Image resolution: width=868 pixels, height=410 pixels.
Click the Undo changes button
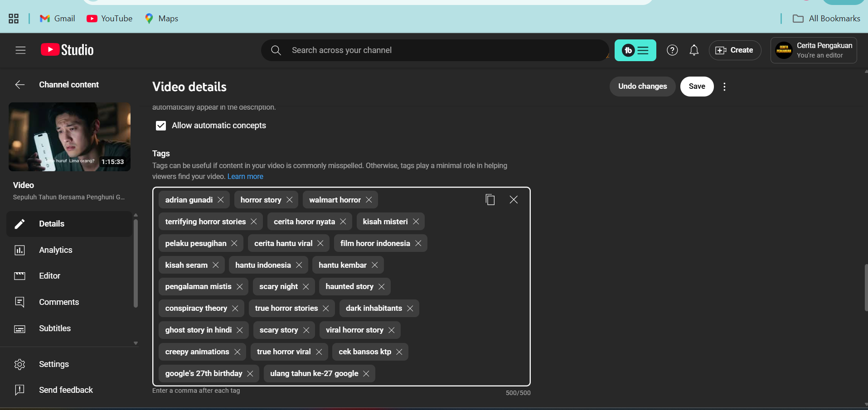tap(642, 87)
